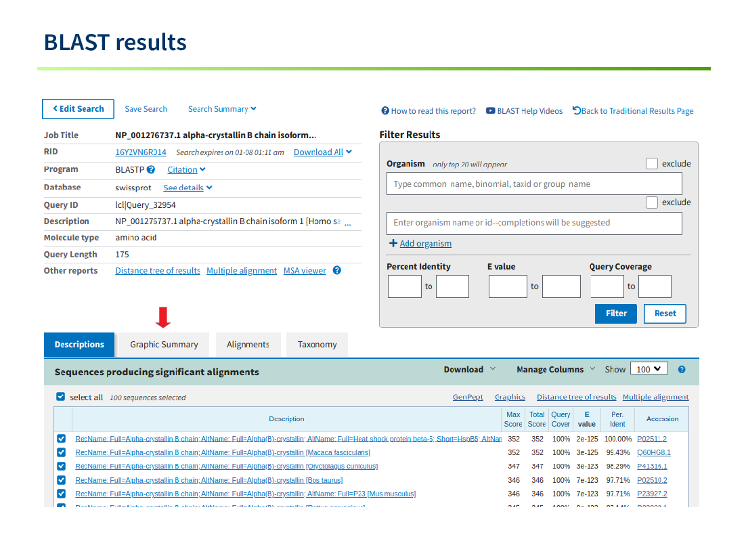Open the Download menu in results header
The height and width of the screenshot is (560, 746).
coord(470,369)
